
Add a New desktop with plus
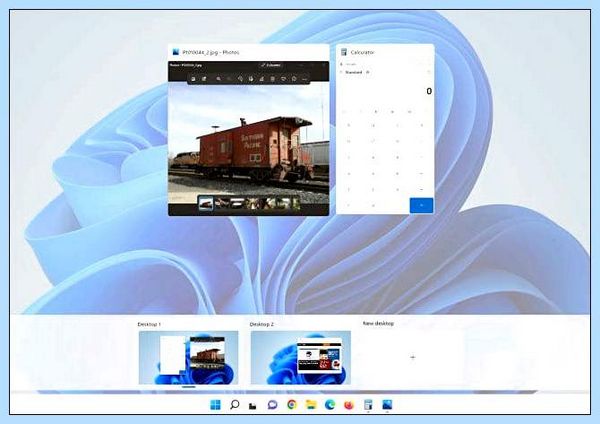point(412,357)
